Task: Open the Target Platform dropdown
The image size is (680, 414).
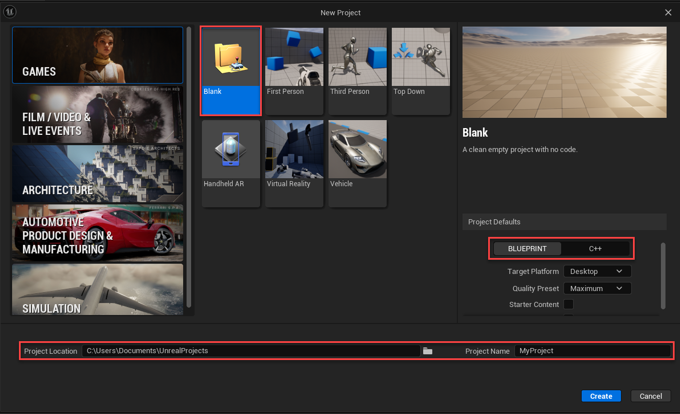Action: point(596,271)
